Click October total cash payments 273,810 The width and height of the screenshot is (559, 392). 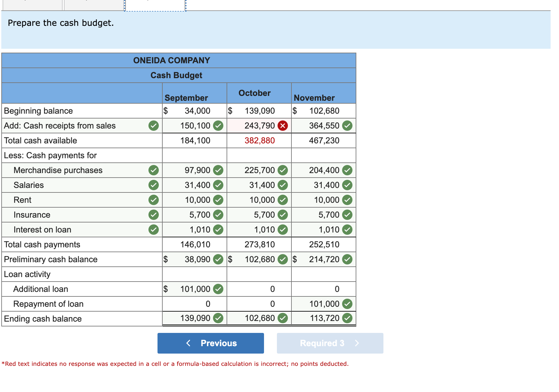pyautogui.click(x=260, y=244)
